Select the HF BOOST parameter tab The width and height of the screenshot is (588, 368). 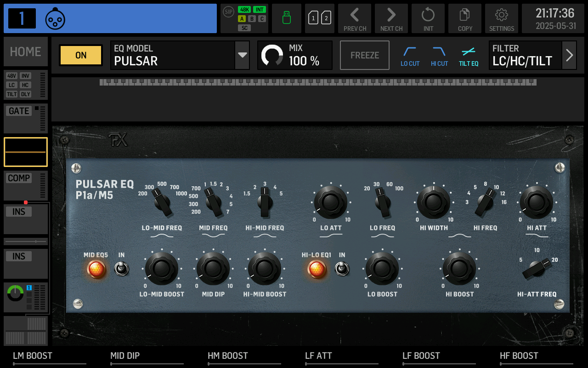[519, 356]
